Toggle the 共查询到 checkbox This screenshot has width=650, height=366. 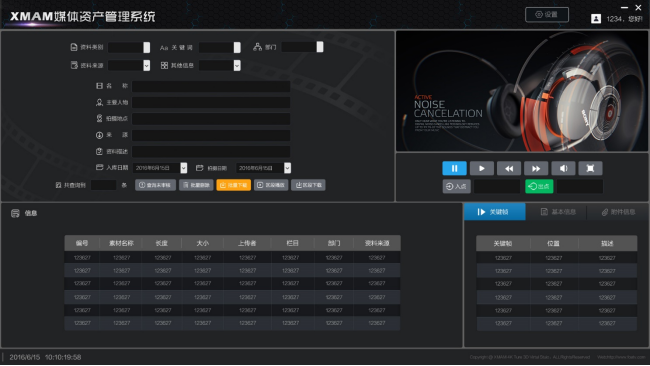58,185
